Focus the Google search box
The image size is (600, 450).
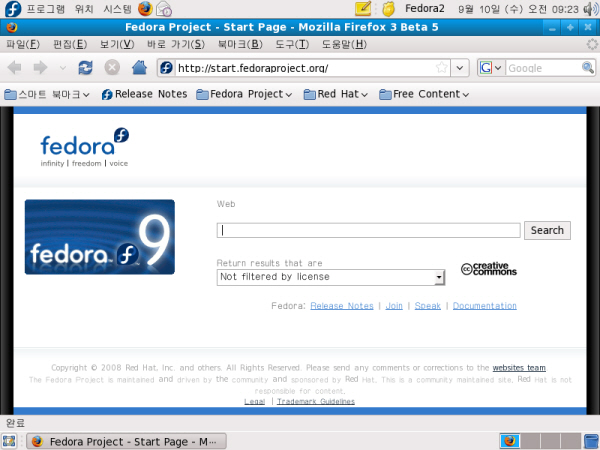coord(543,68)
